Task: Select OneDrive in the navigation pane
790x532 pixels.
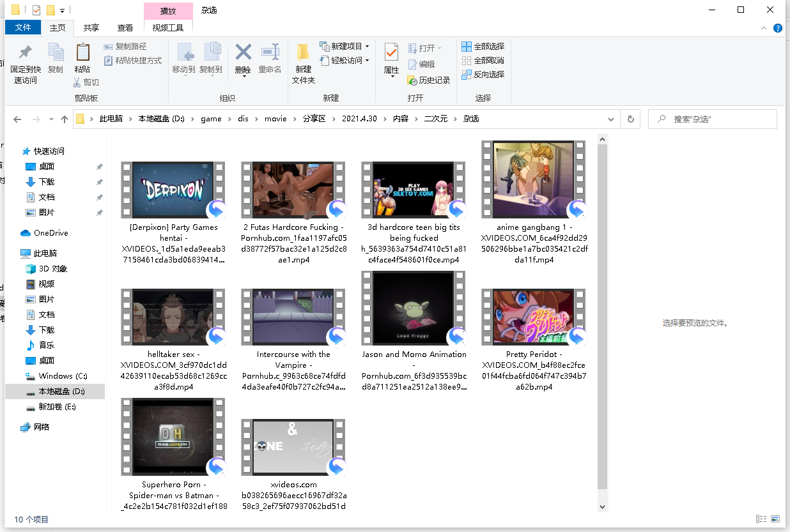Action: (x=44, y=233)
